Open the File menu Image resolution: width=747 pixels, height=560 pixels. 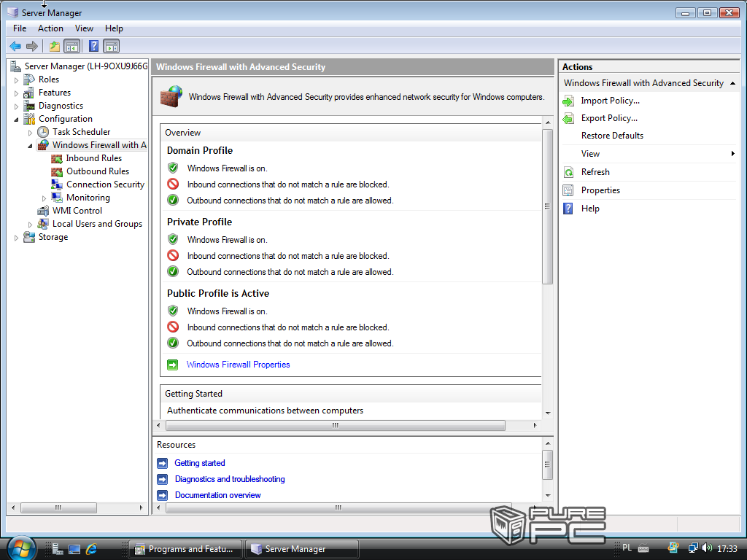click(20, 28)
